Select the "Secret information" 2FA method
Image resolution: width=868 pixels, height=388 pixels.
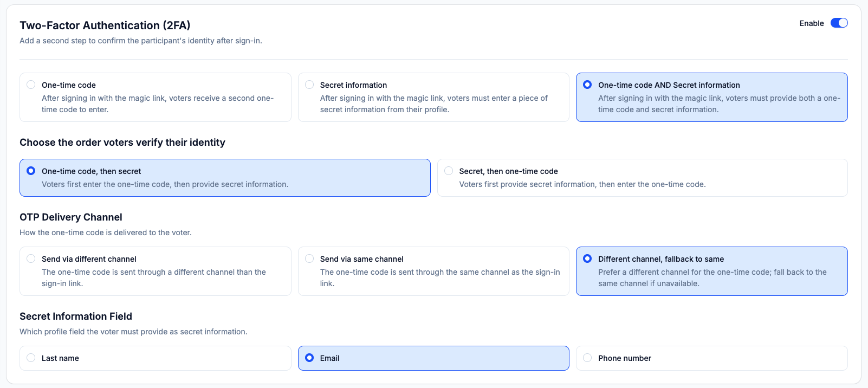click(309, 85)
